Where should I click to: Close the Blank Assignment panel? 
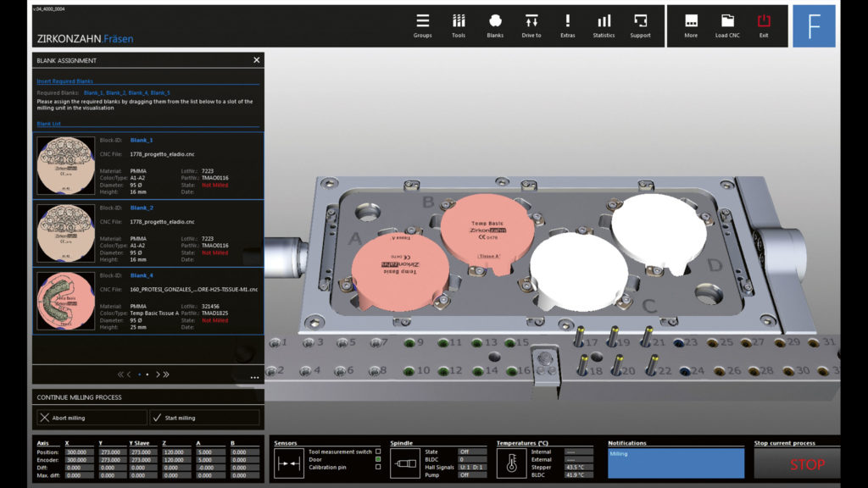[256, 60]
